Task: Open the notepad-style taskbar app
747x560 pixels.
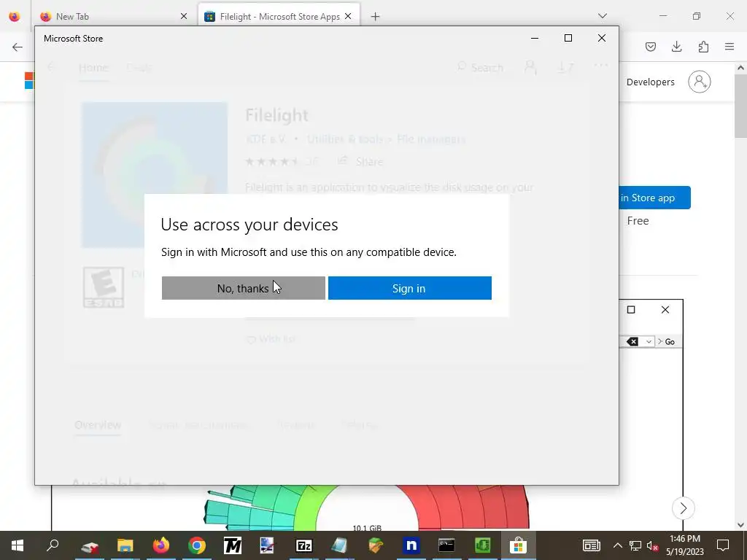Action: pos(339,545)
